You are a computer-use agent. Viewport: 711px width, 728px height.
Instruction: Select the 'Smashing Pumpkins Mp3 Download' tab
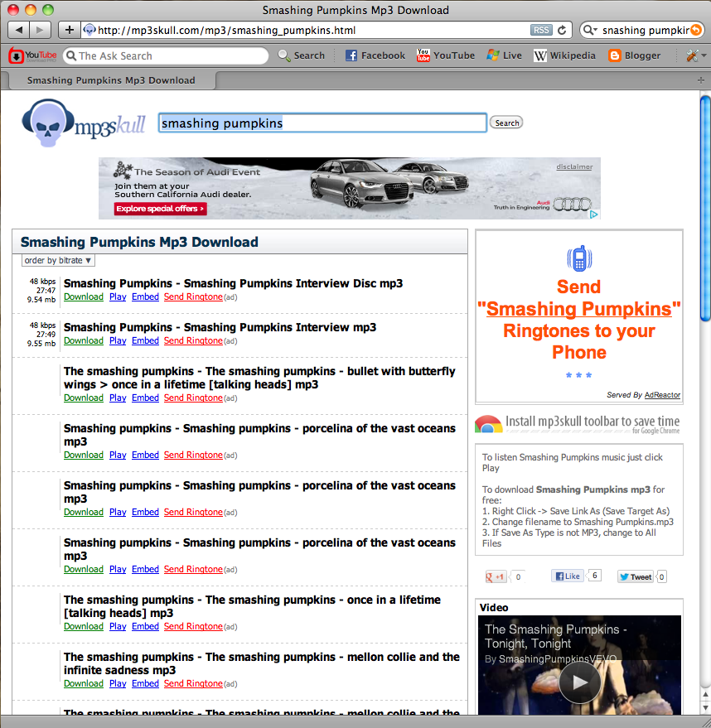(111, 80)
